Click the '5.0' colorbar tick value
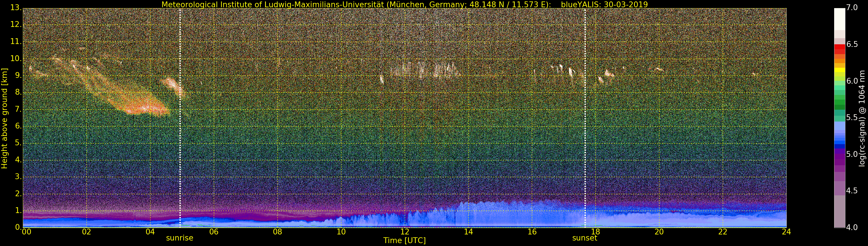Image resolution: width=868 pixels, height=246 pixels. tap(852, 154)
